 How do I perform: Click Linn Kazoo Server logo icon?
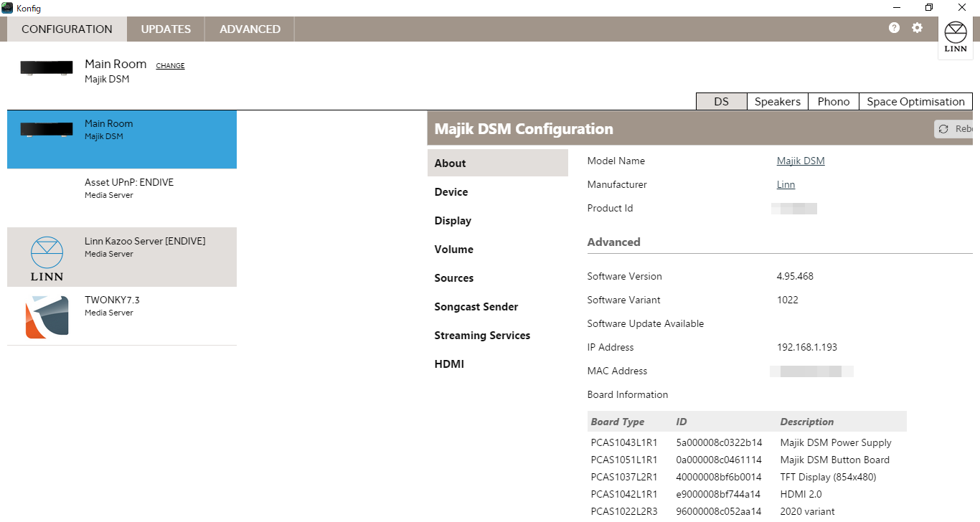click(47, 257)
